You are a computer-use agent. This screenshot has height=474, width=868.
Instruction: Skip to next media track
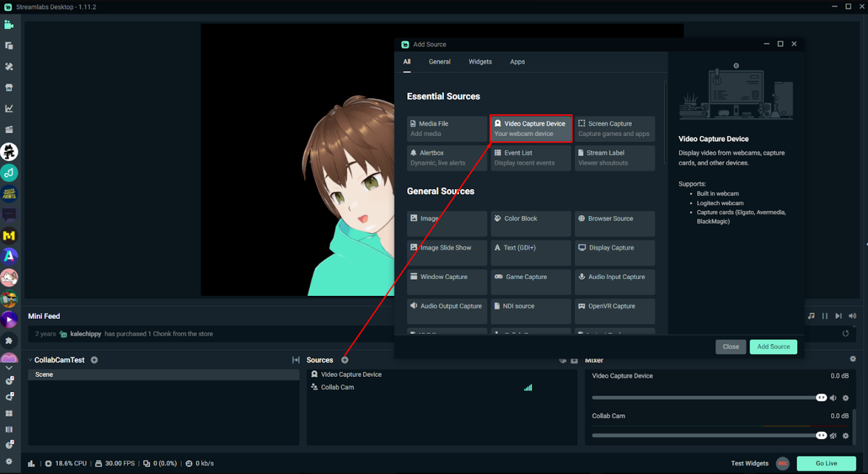(x=838, y=316)
